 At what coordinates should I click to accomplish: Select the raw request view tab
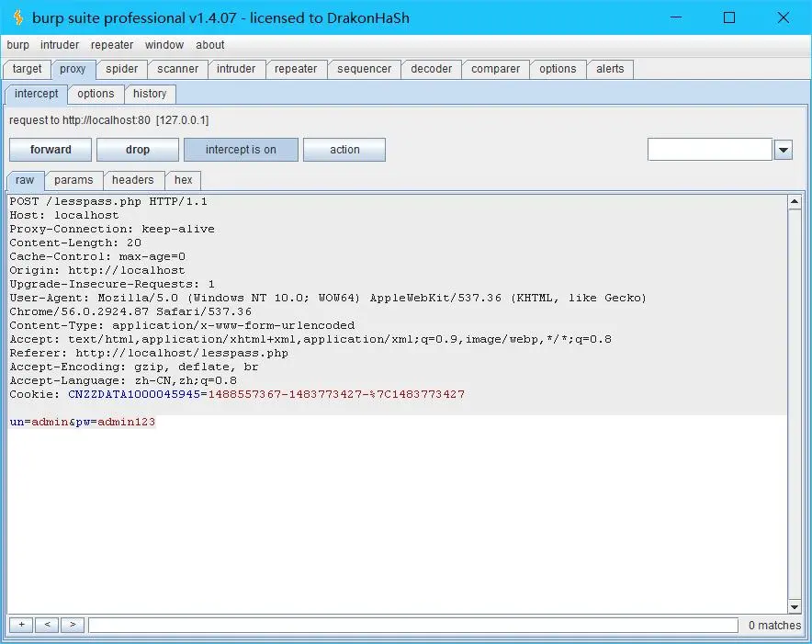pyautogui.click(x=25, y=180)
